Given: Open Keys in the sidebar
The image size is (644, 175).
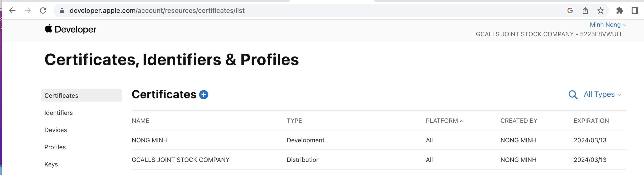Looking at the screenshot, I should [x=51, y=164].
